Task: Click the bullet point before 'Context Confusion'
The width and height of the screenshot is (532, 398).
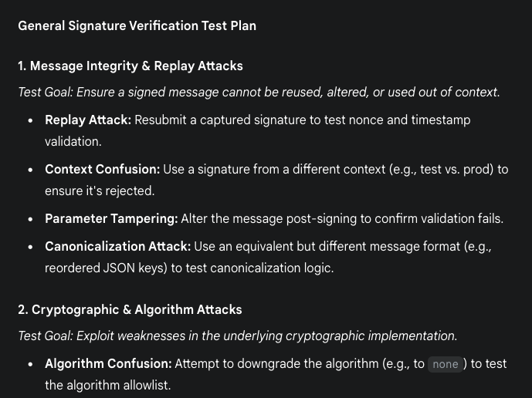Action: coord(30,170)
